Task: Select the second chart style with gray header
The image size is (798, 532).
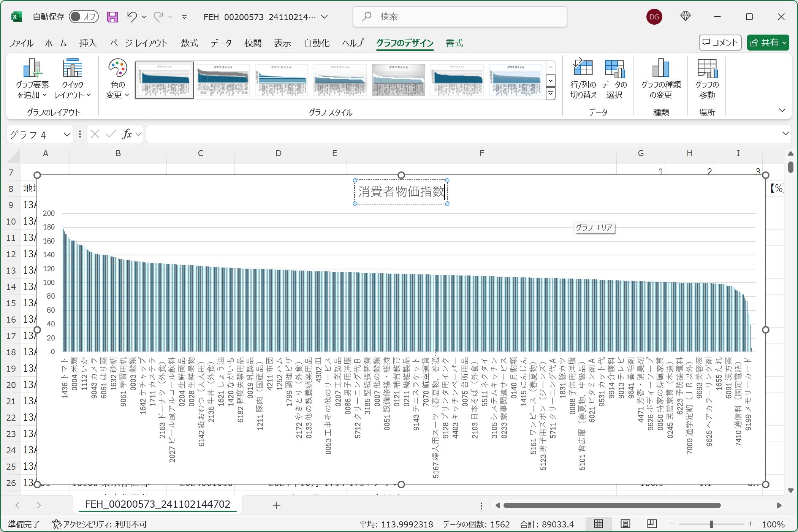Action: click(223, 80)
